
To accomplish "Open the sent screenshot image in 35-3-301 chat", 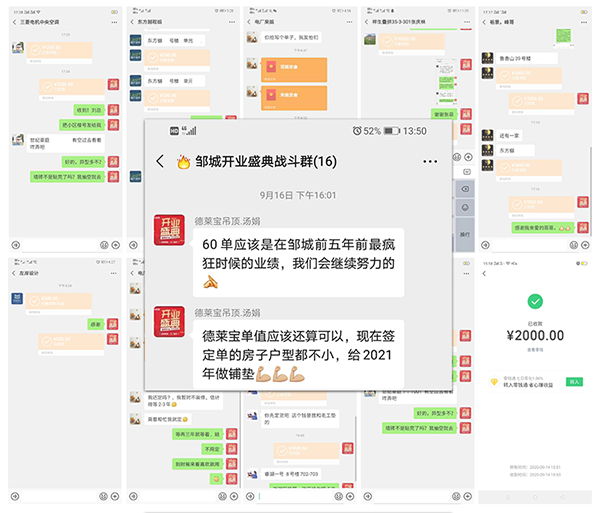I will (446, 81).
